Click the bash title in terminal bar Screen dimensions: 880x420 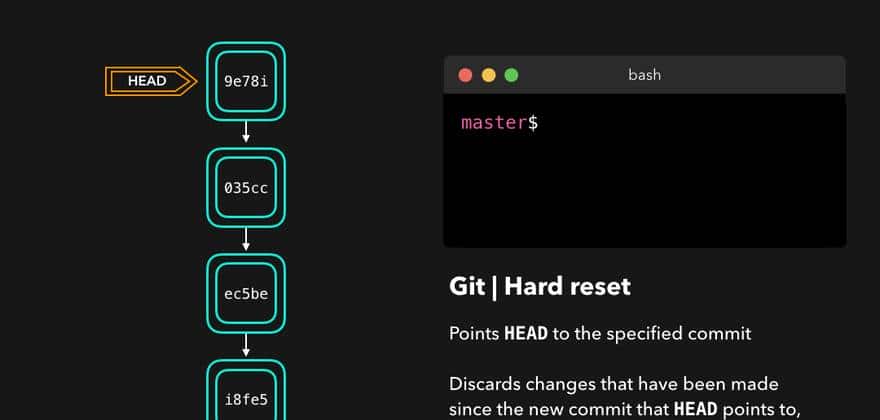point(644,75)
